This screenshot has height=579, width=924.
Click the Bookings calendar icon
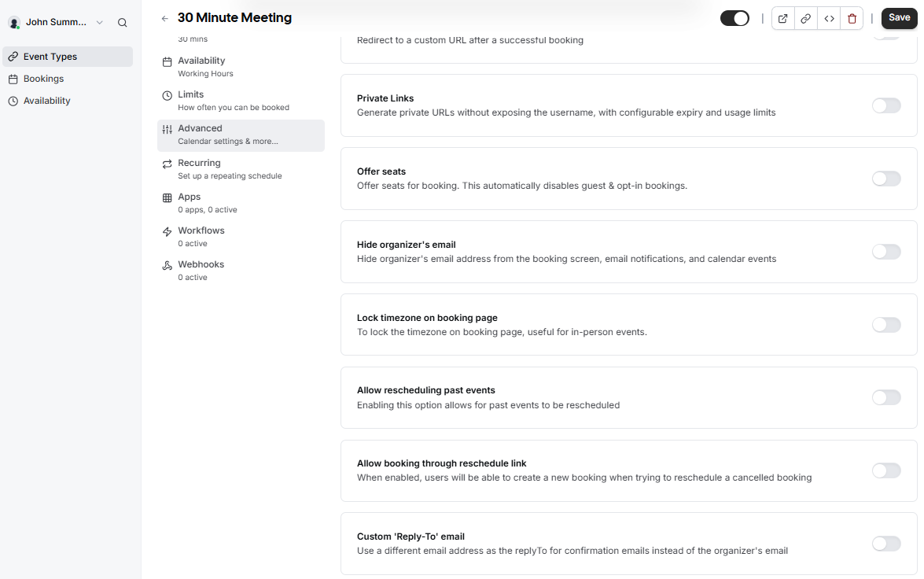13,79
